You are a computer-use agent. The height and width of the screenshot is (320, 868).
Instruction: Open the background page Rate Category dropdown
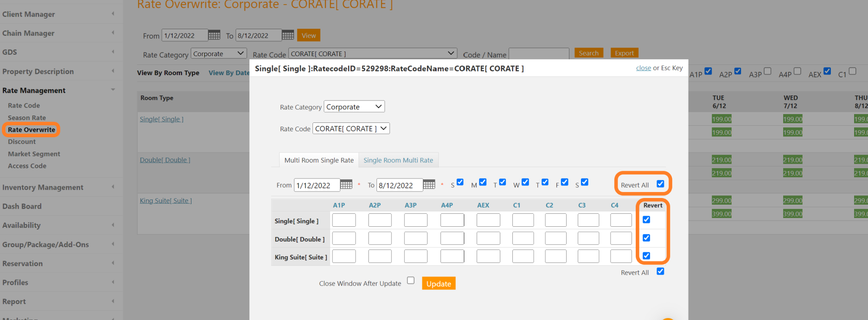pyautogui.click(x=219, y=53)
